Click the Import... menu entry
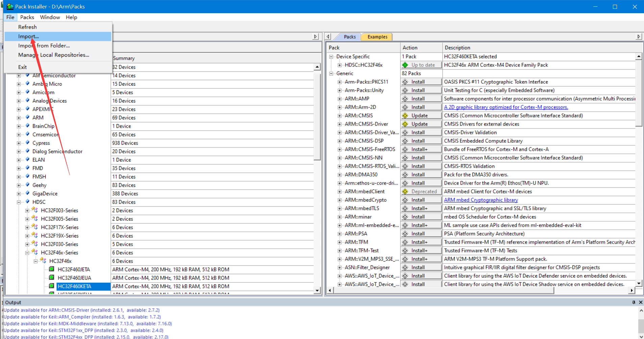This screenshot has width=644, height=339. coord(58,36)
